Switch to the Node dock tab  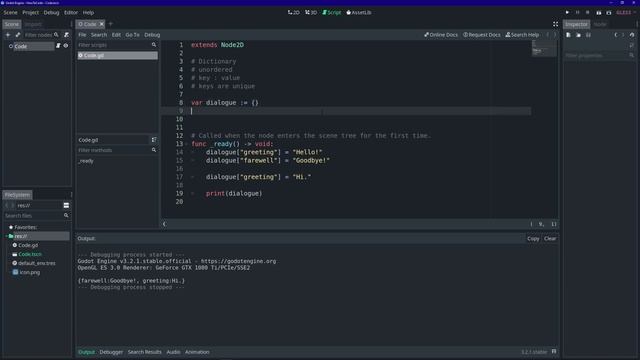tap(600, 24)
